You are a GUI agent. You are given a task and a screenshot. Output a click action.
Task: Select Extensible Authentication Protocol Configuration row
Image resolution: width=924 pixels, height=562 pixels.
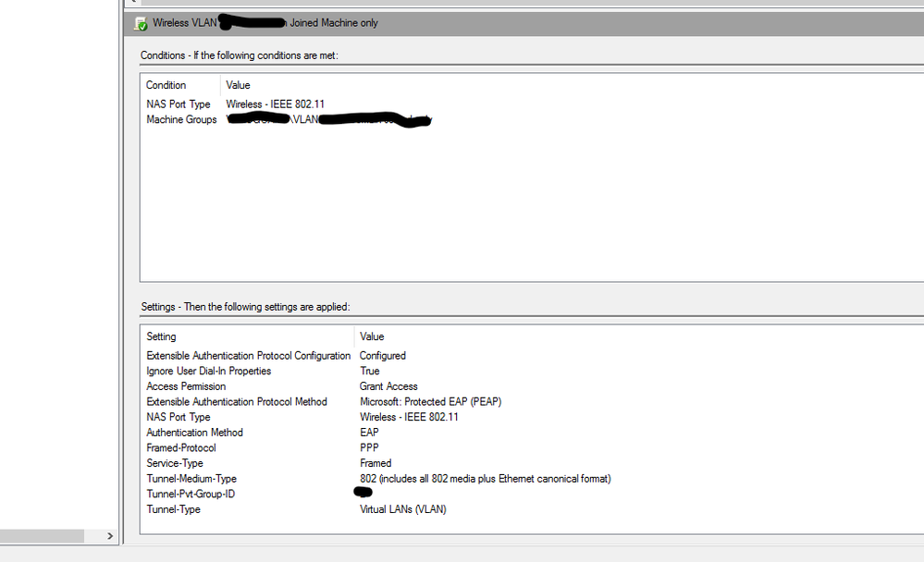click(x=248, y=356)
